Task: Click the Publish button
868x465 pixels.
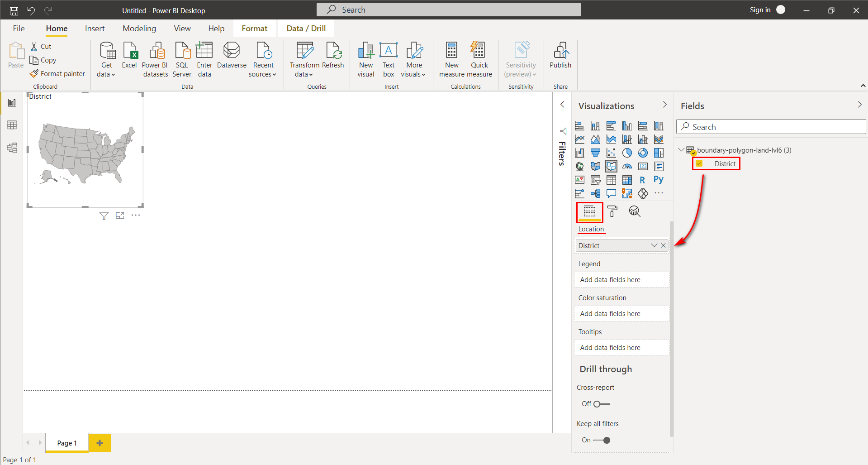Action: pos(560,55)
